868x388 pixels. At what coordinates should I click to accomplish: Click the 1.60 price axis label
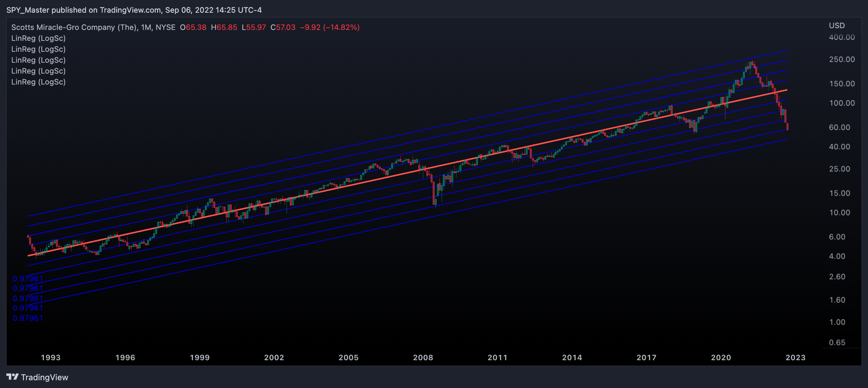click(x=837, y=300)
